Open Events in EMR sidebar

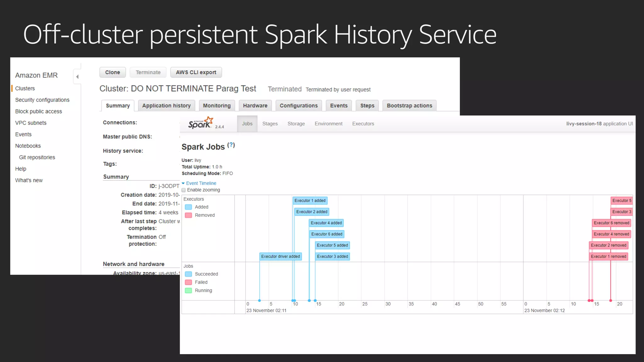coord(23,134)
